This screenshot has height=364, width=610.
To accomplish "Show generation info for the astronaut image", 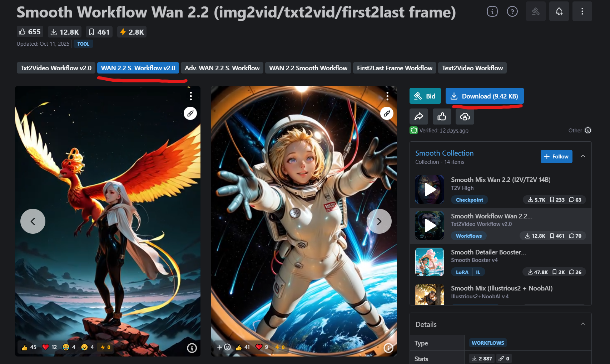I will pos(388,348).
